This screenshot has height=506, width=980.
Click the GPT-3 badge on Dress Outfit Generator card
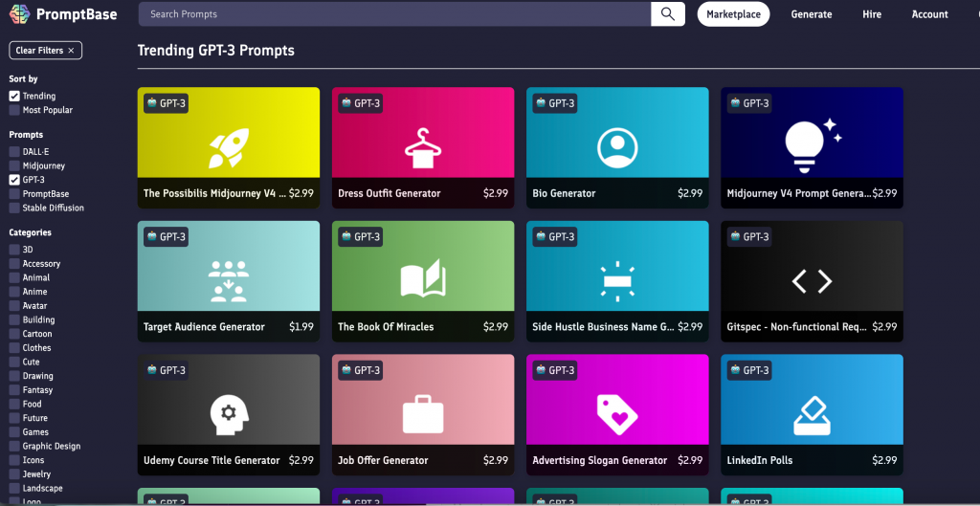point(361,103)
